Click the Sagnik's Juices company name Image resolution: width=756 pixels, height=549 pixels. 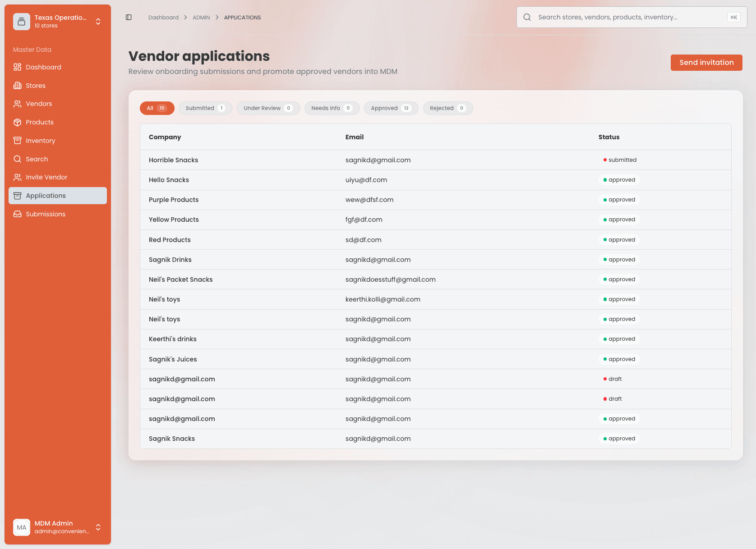point(173,359)
